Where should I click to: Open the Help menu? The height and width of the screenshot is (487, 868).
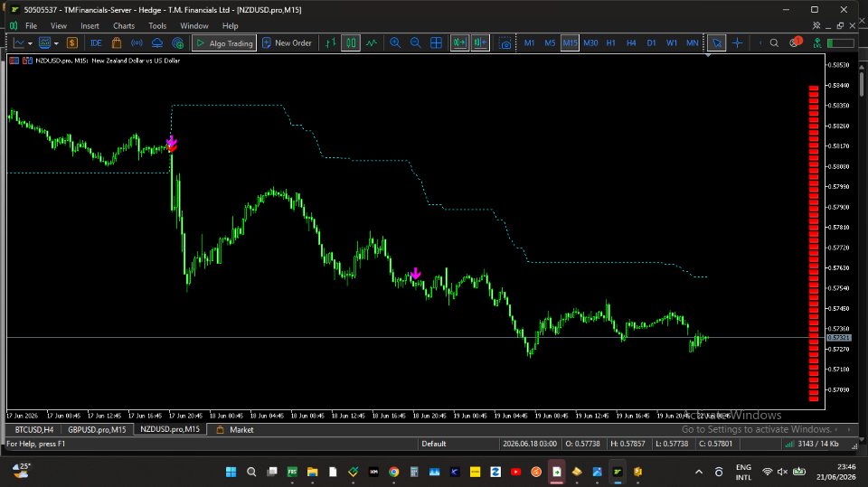pyautogui.click(x=231, y=25)
